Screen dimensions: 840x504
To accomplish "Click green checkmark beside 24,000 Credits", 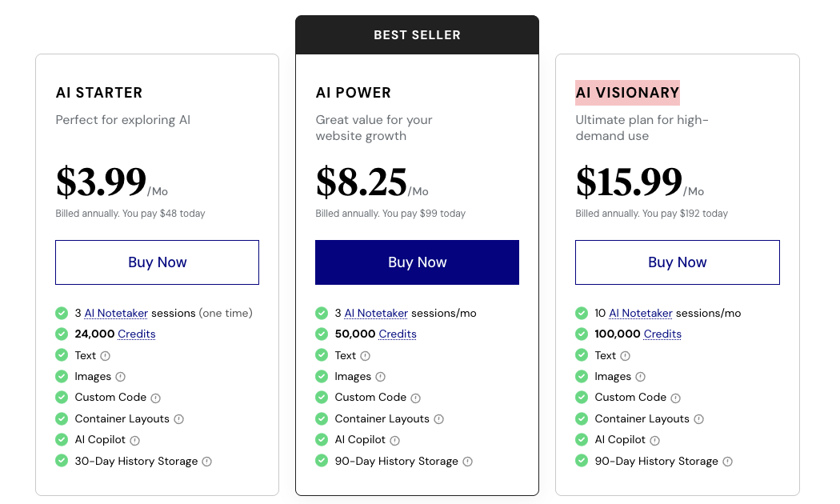I will click(x=62, y=334).
